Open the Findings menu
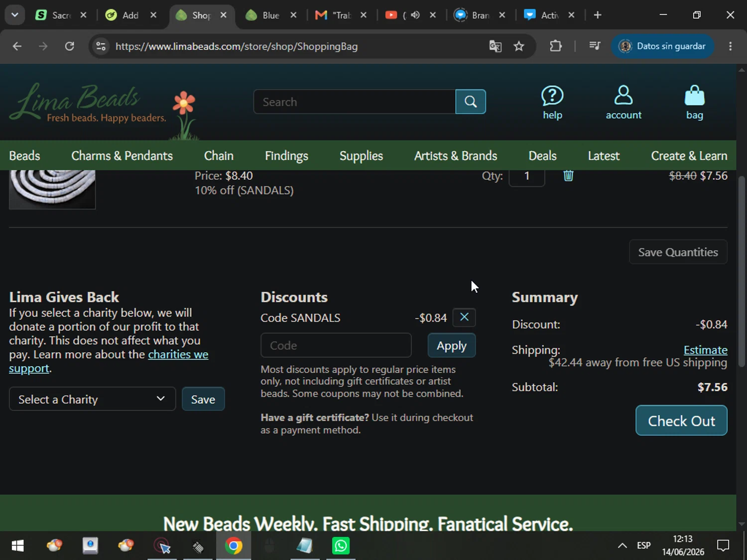 coord(286,156)
